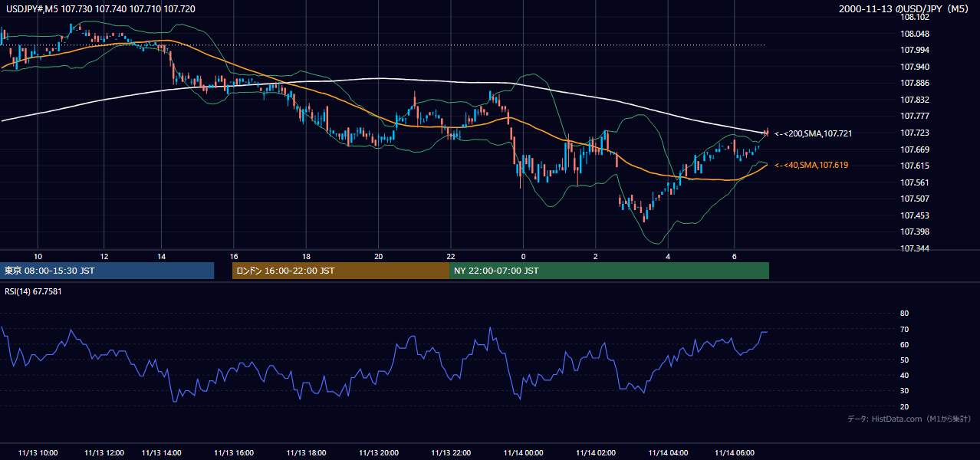
Task: Click the RSI 30 level label
Action: point(904,391)
